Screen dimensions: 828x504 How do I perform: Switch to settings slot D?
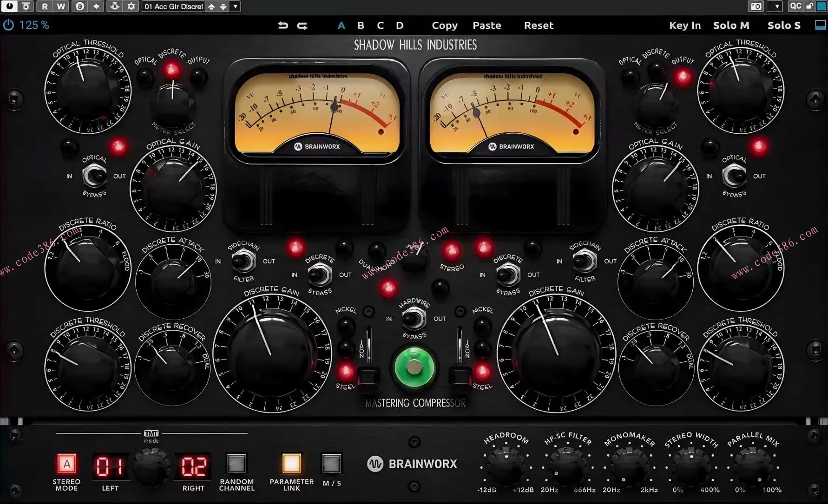click(400, 26)
